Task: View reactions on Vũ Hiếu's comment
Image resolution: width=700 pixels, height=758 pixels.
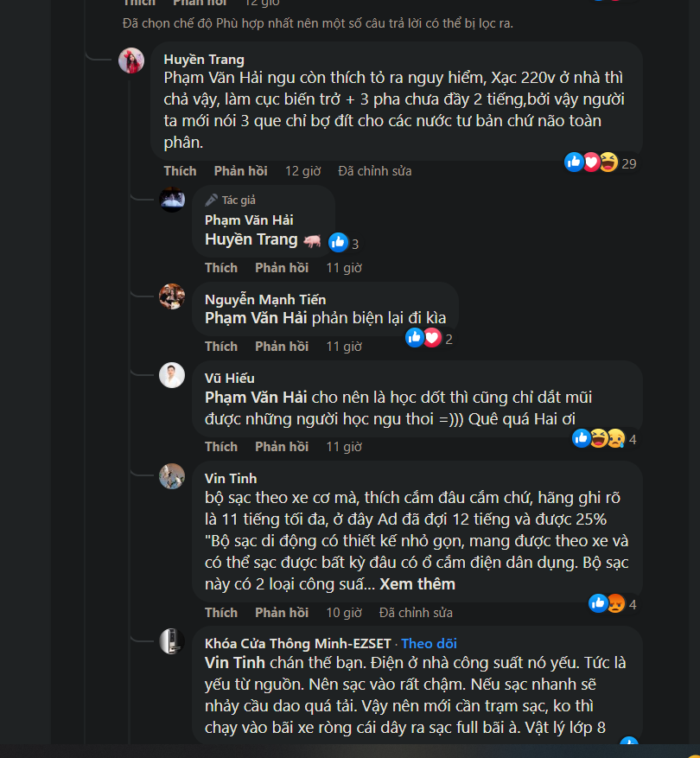Action: [603, 439]
